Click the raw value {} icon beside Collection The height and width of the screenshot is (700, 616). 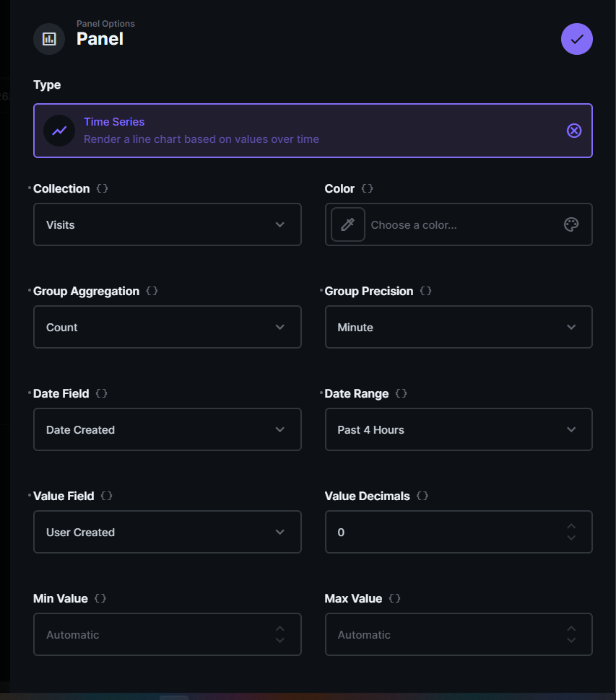102,188
